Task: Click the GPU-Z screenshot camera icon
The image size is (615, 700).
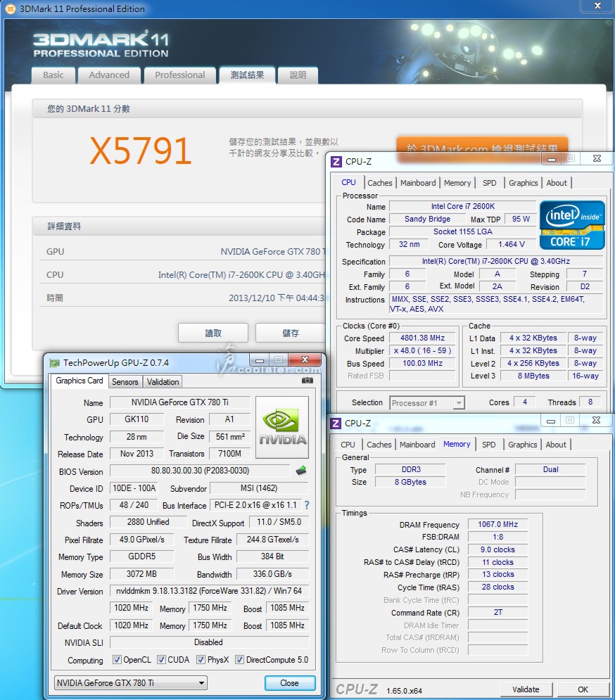Action: pyautogui.click(x=307, y=381)
